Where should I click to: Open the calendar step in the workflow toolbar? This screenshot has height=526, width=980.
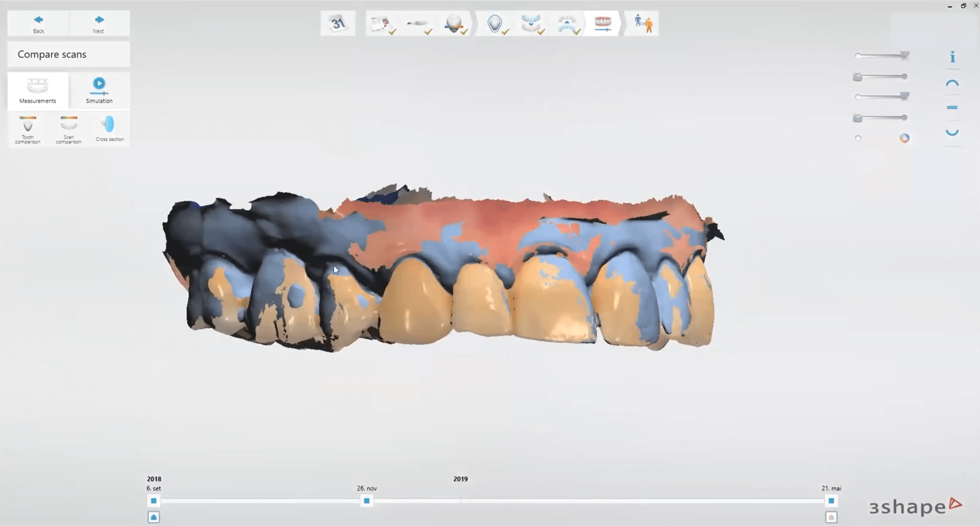(337, 23)
